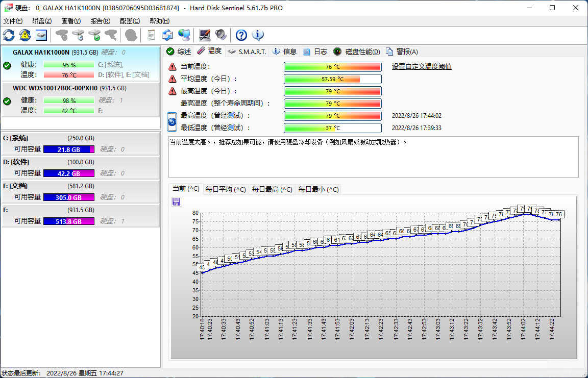Click the globe and monitor network icon

click(x=184, y=35)
